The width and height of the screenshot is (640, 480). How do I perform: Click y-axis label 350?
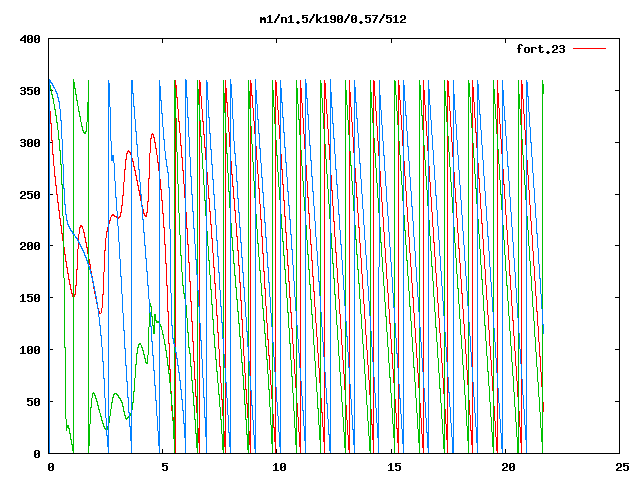click(30, 91)
